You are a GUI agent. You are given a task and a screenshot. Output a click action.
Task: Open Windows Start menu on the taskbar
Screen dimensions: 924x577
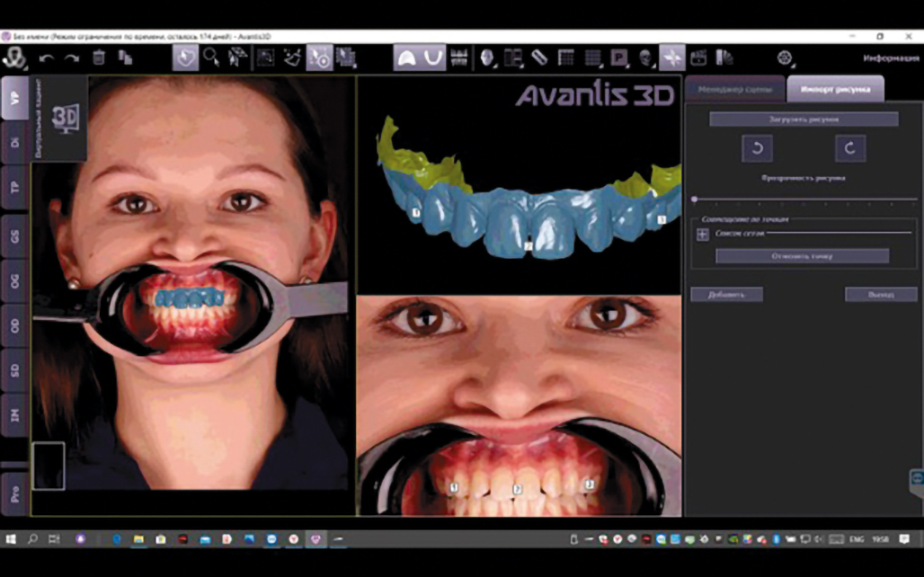[11, 539]
